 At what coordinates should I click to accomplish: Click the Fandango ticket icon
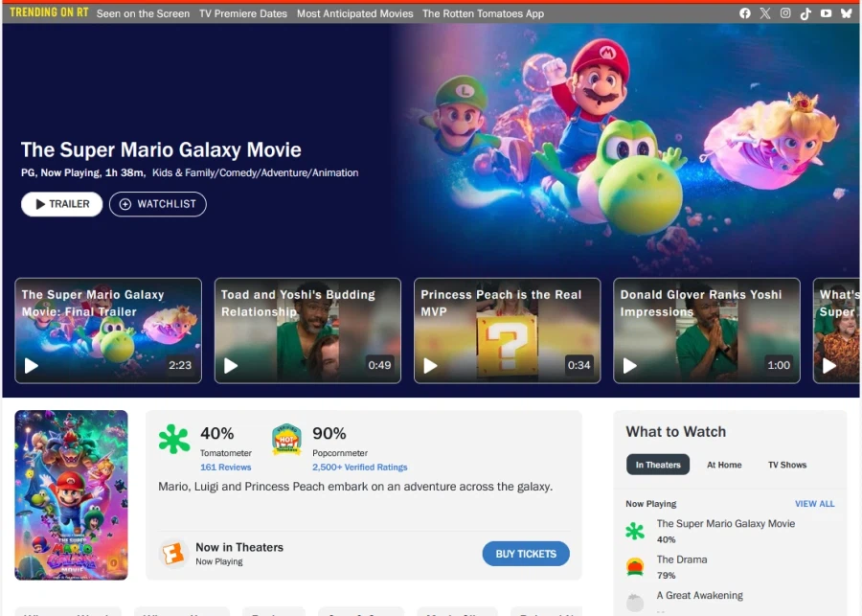pos(173,554)
